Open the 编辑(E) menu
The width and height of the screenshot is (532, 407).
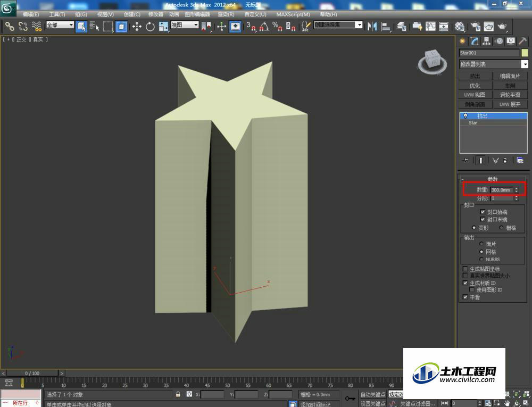pyautogui.click(x=31, y=14)
